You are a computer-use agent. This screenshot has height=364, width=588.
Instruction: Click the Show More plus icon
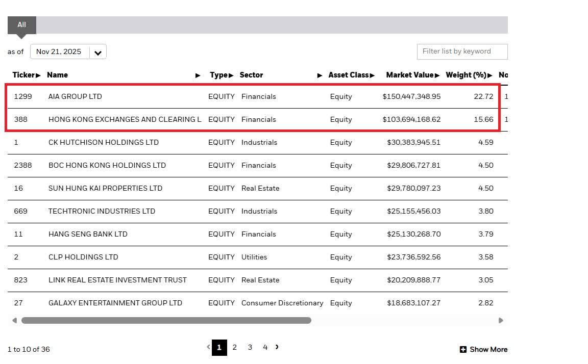pos(463,350)
